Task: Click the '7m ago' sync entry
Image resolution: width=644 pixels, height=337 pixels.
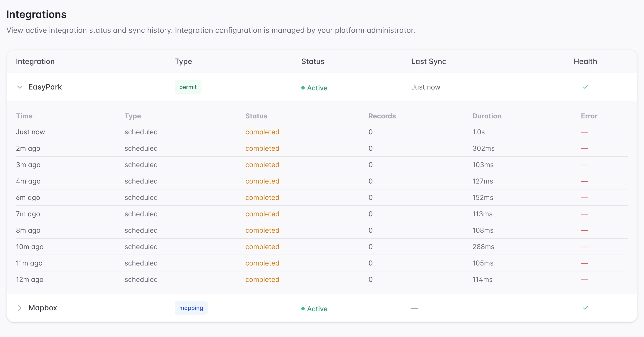Action: [28, 214]
